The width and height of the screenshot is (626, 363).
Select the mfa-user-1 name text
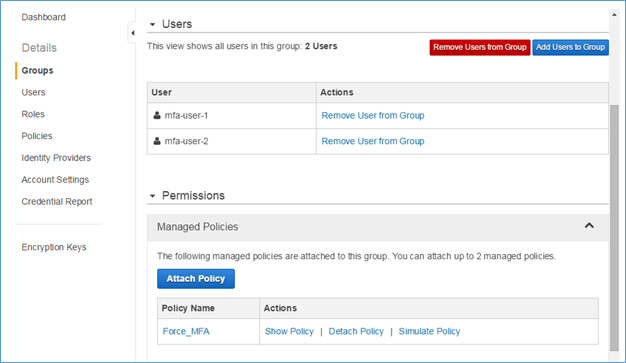[x=186, y=115]
